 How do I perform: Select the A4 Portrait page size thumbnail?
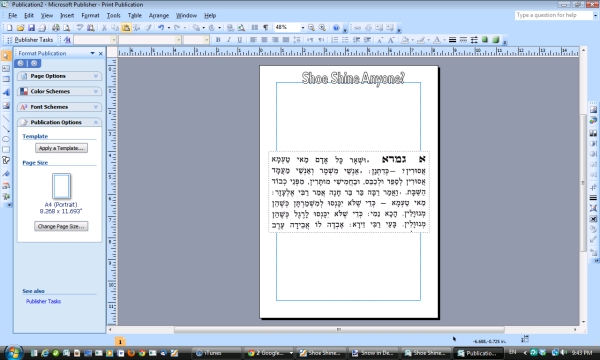61,186
